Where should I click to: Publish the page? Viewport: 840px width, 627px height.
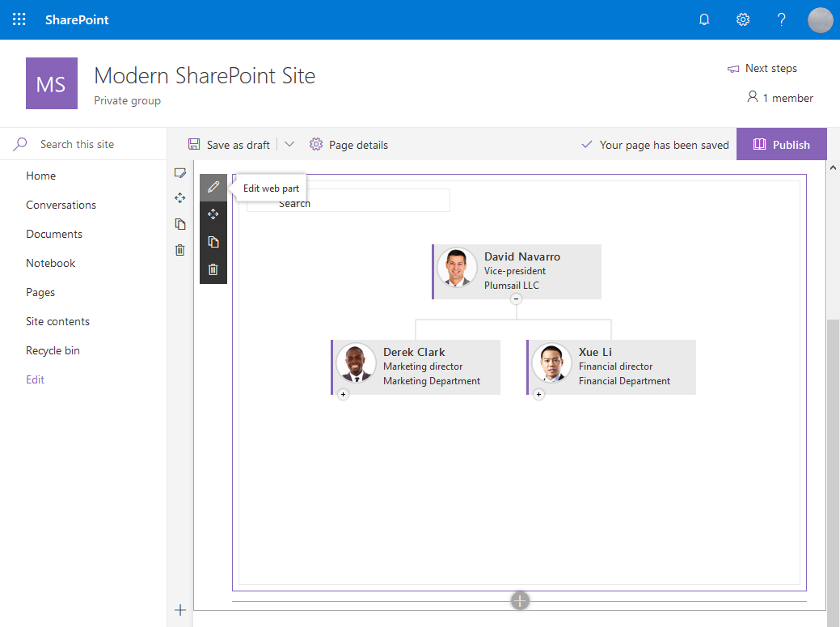(781, 144)
